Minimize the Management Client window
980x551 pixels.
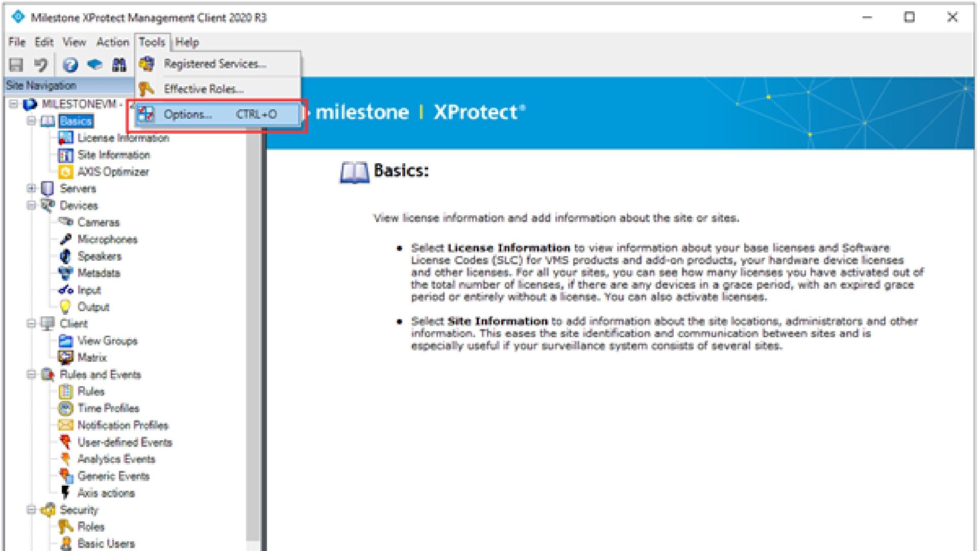(867, 17)
